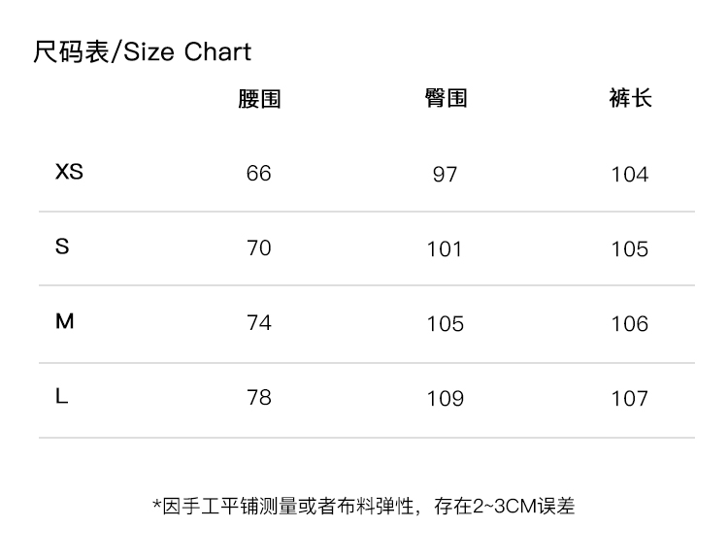This screenshot has width=728, height=560.
Task: Click the M size row label
Action: [64, 321]
